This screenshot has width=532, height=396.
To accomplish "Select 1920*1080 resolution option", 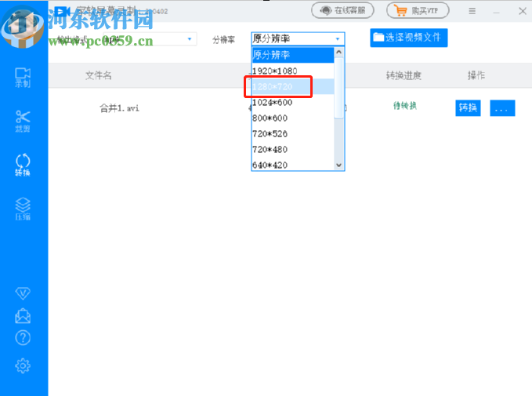I will (293, 71).
